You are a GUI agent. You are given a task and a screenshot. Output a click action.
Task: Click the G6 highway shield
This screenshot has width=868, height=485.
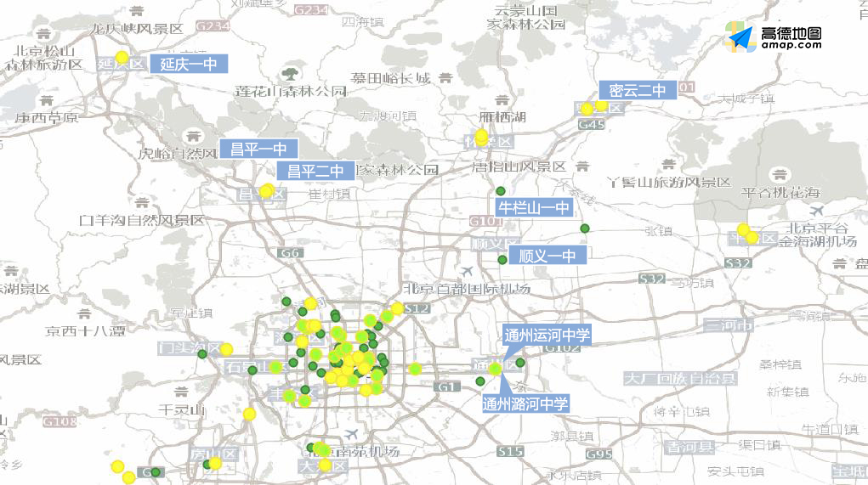(291, 253)
